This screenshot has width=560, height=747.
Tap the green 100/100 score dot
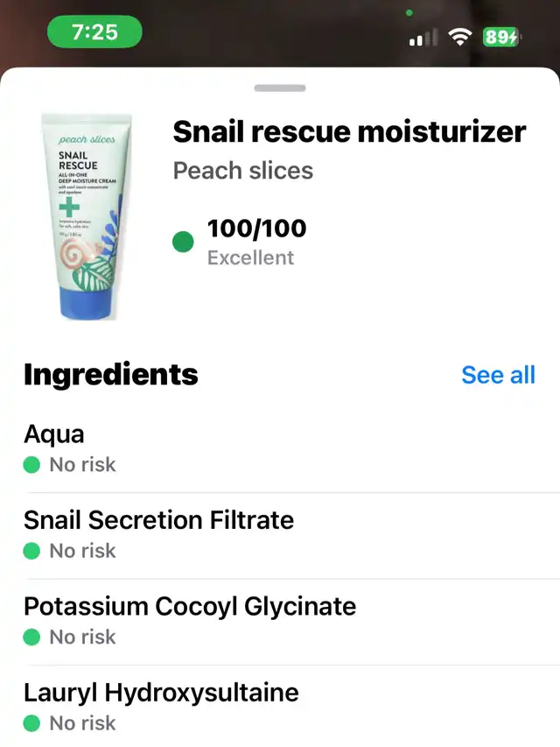pyautogui.click(x=183, y=242)
